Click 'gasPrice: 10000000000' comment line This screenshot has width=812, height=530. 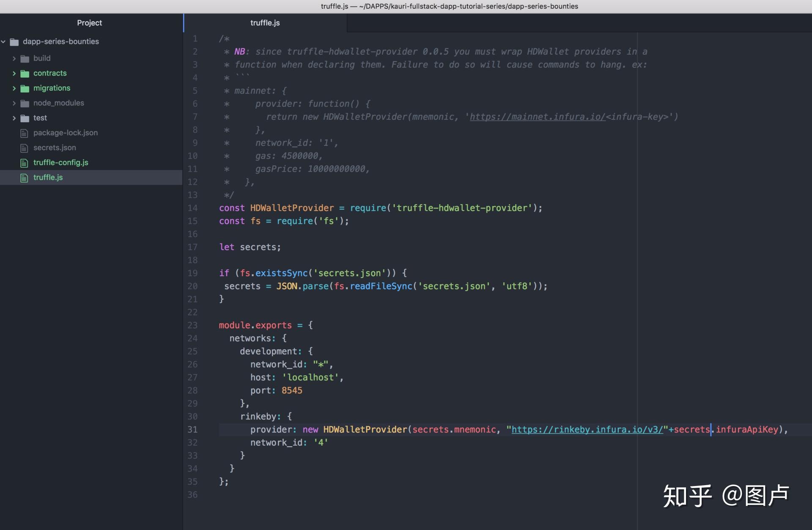313,169
